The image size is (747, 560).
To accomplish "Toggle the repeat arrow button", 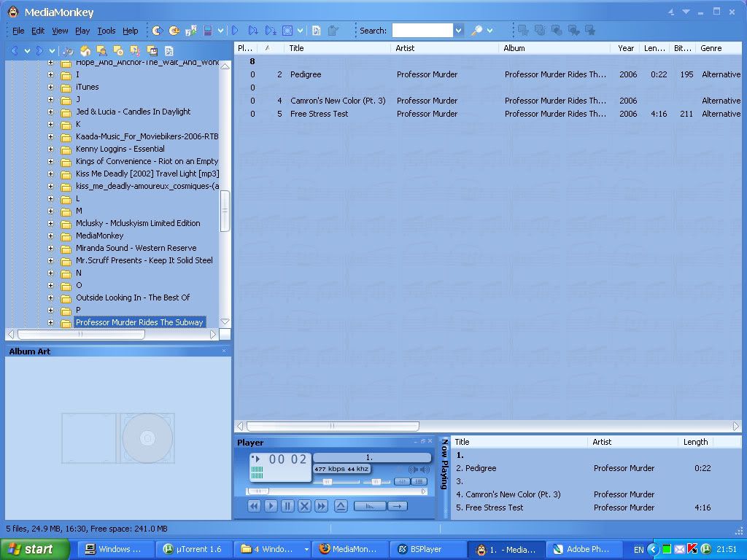I will (x=398, y=506).
